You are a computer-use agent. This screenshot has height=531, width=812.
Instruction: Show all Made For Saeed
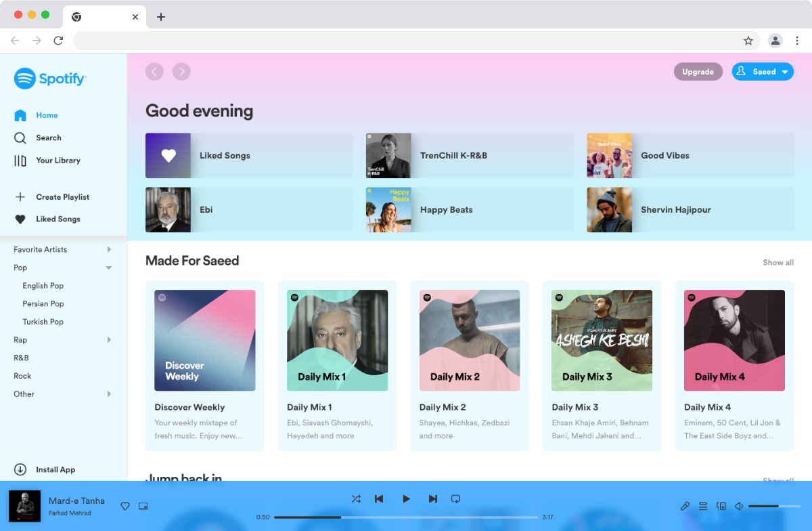point(778,263)
